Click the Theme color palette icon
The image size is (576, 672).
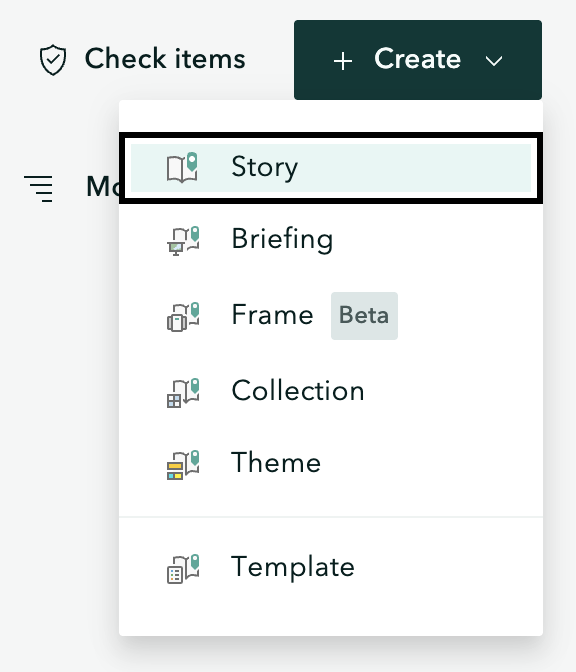[x=183, y=465]
